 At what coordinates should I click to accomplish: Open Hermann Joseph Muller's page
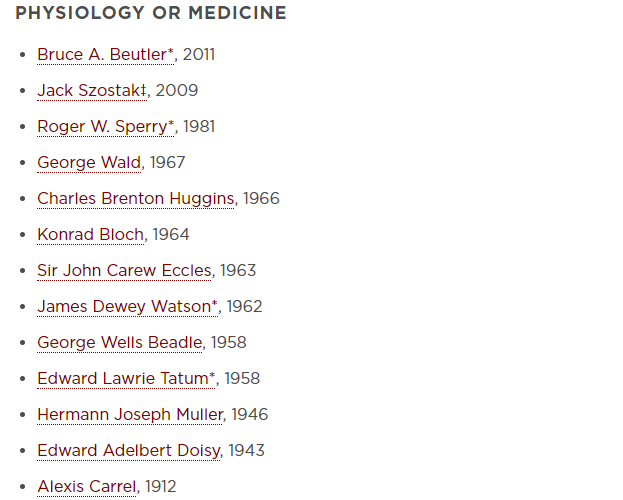[130, 415]
